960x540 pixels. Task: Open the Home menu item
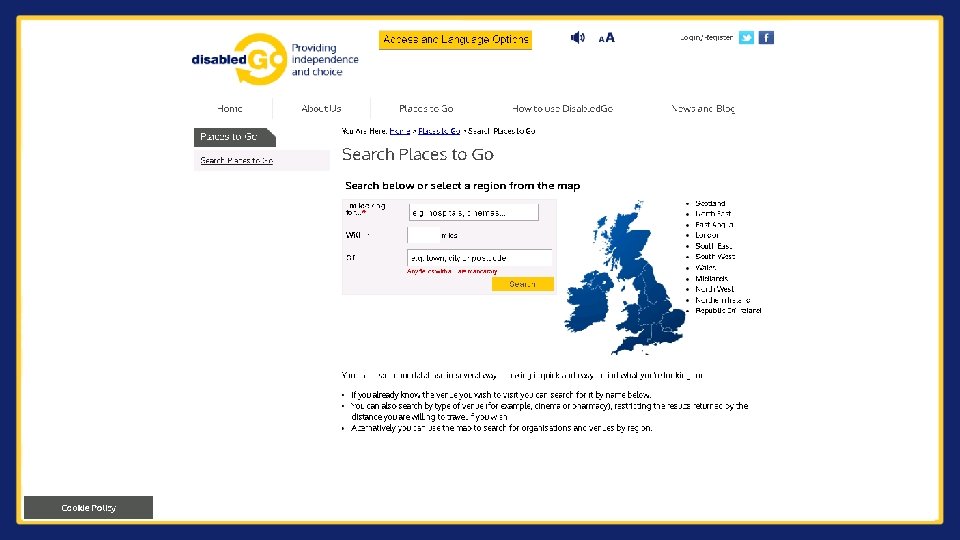click(230, 108)
